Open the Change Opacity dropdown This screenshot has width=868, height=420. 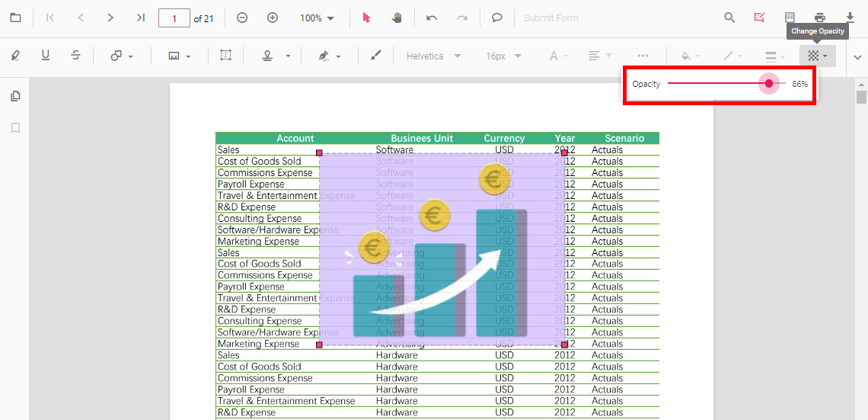pos(817,56)
